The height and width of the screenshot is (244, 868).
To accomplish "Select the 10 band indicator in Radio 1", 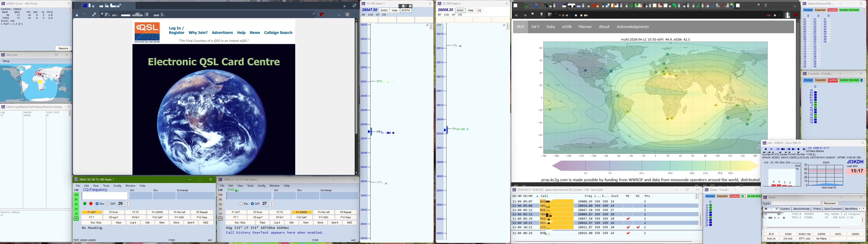I will point(76,218).
